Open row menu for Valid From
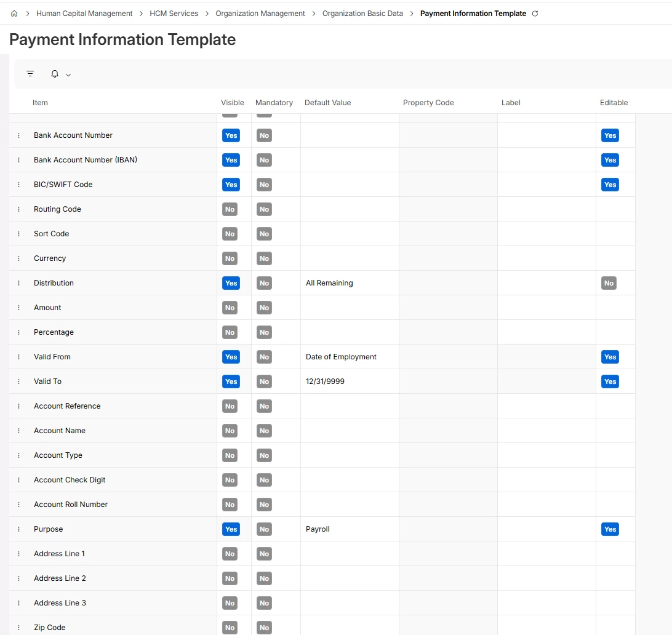The height and width of the screenshot is (635, 672). click(19, 357)
